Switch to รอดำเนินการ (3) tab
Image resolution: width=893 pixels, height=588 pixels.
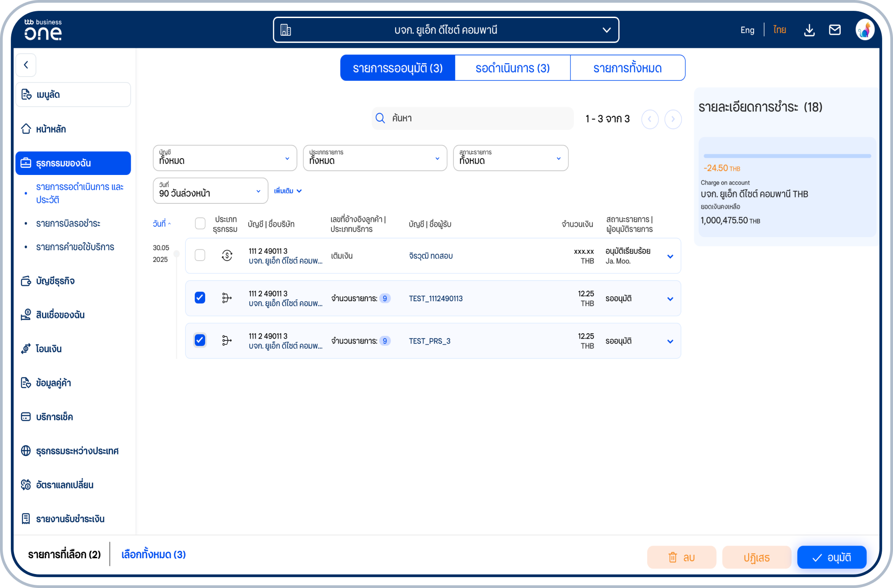512,68
